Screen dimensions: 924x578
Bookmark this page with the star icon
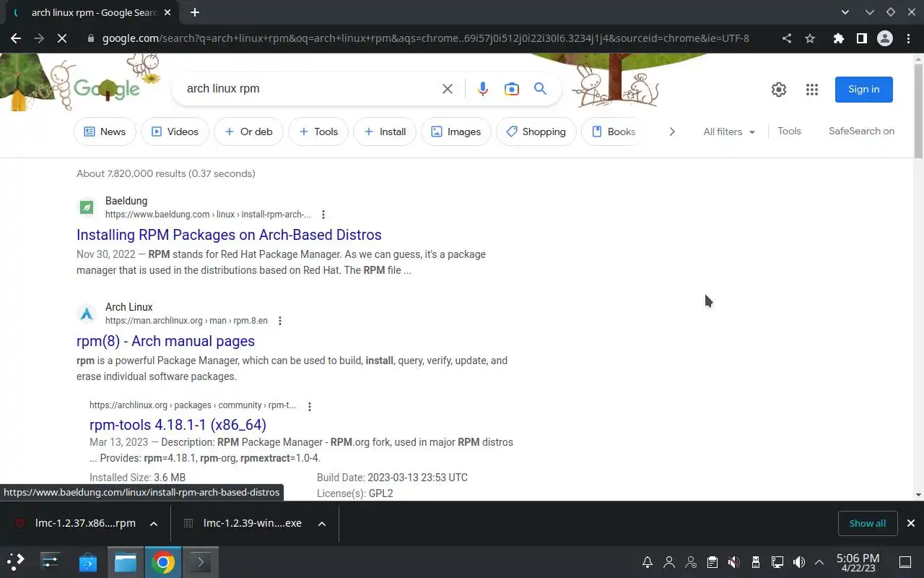point(810,38)
